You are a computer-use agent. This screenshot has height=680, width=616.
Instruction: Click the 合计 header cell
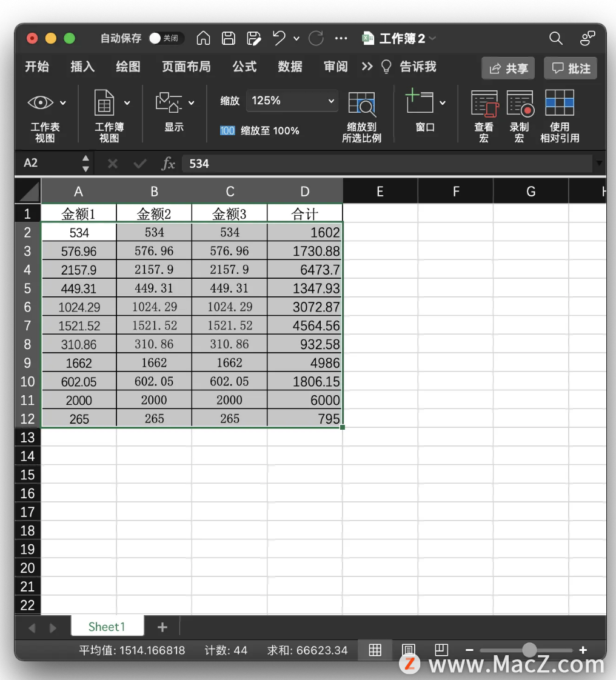tap(304, 213)
